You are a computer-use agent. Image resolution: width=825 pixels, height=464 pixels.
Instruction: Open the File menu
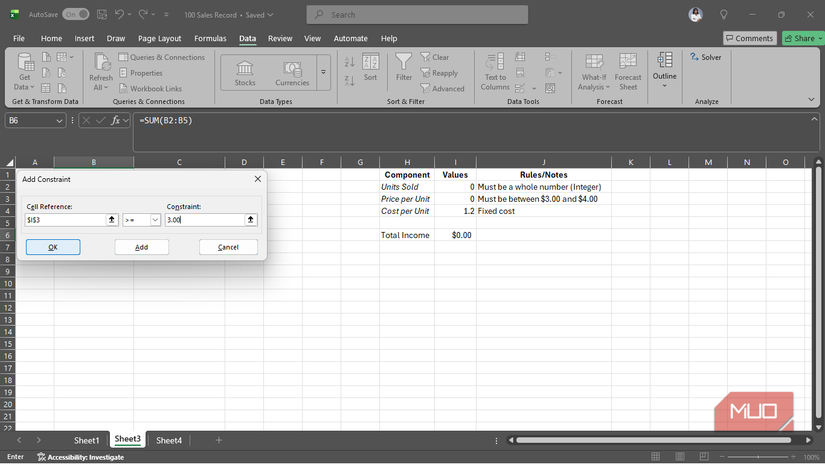pos(19,38)
